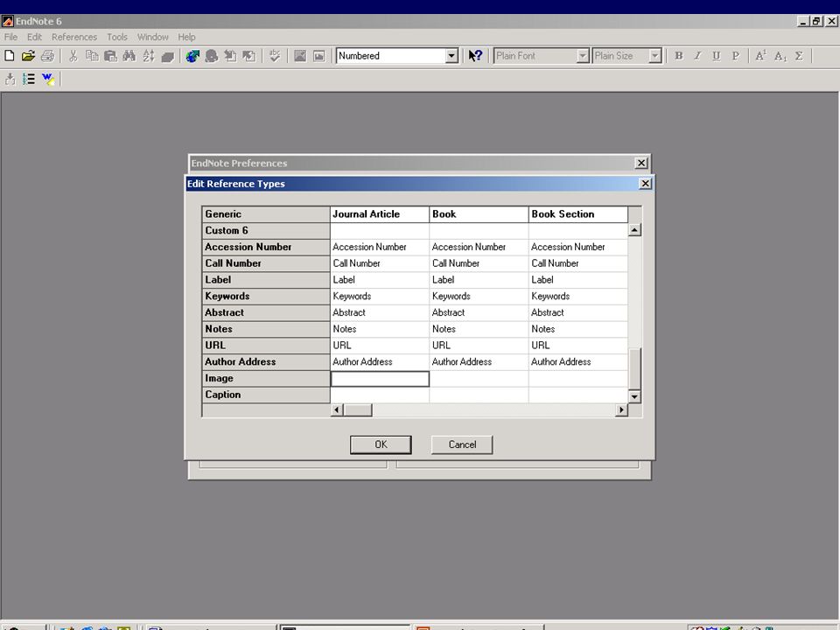
Task: Open the Tools menu
Action: [x=116, y=37]
